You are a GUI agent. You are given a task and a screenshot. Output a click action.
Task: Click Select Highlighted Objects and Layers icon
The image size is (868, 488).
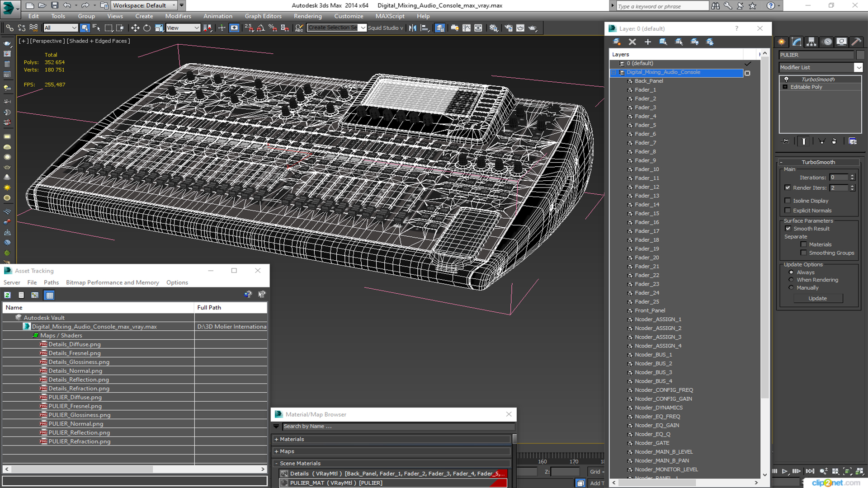point(663,42)
